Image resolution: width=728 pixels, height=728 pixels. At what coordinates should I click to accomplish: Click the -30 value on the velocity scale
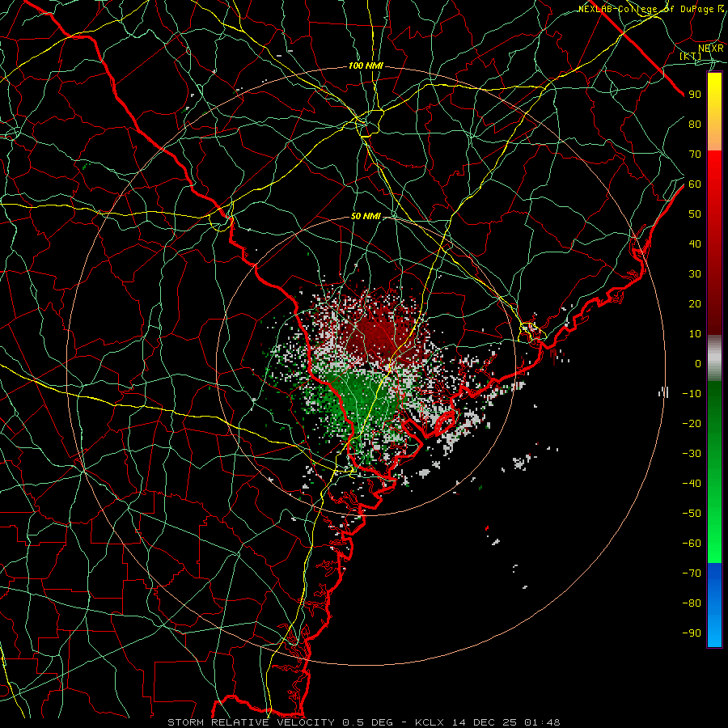click(692, 454)
